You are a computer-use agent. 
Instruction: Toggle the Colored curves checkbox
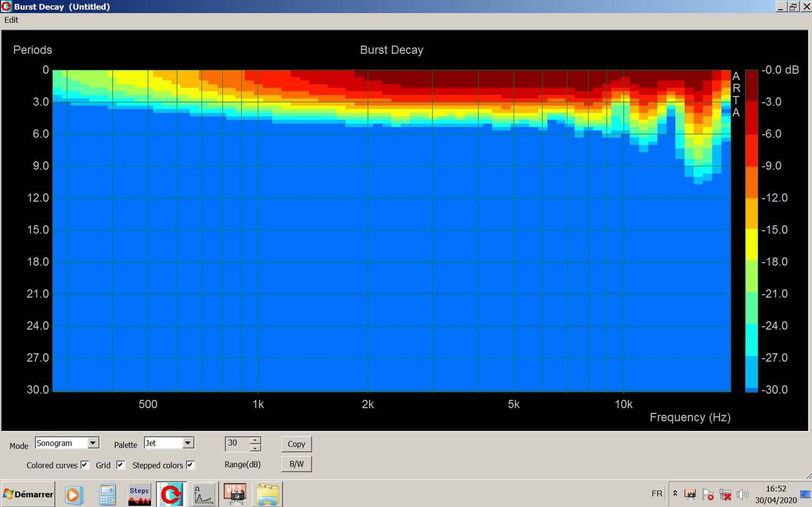click(x=85, y=465)
